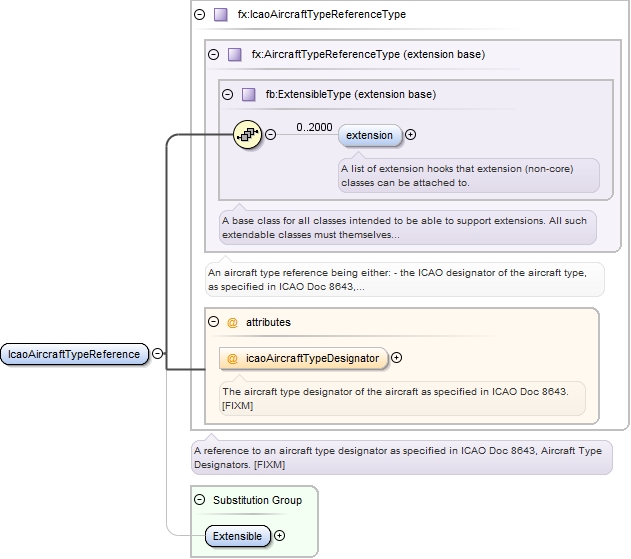Collapse the IcaoAircraftTypeReference root node
Viewport: 631px width, 559px height.
[x=158, y=354]
